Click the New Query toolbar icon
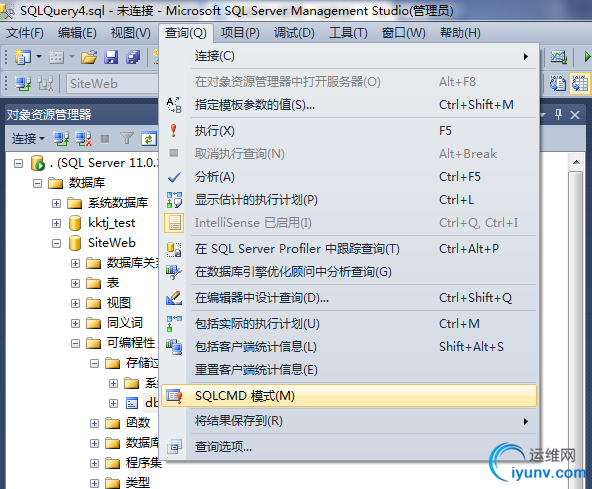Viewport: 592px width, 489px height. (23, 57)
